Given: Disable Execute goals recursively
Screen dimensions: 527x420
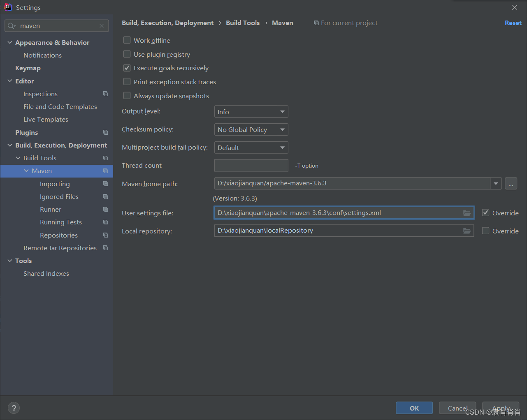Looking at the screenshot, I should pyautogui.click(x=127, y=68).
